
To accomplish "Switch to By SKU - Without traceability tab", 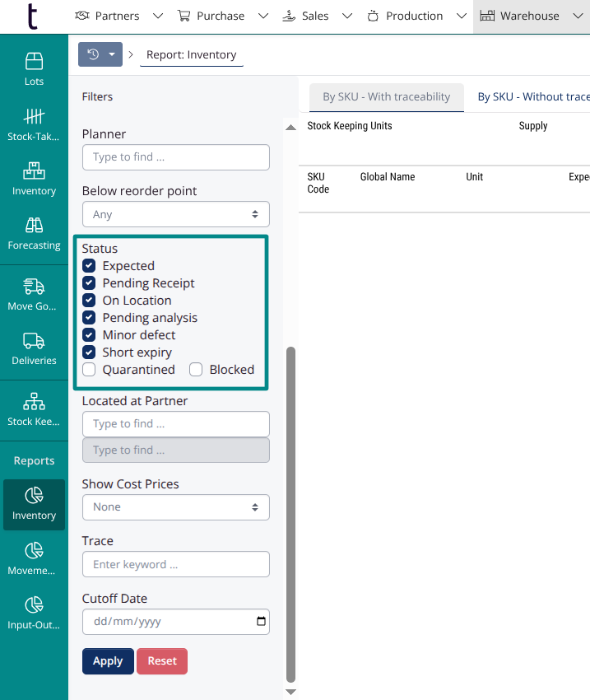I will (x=533, y=96).
